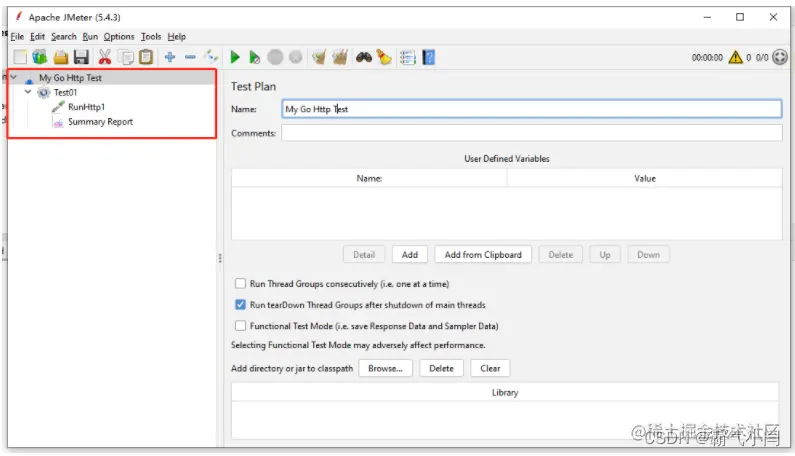Open the Templates icon in the toolbar

pyautogui.click(x=40, y=57)
